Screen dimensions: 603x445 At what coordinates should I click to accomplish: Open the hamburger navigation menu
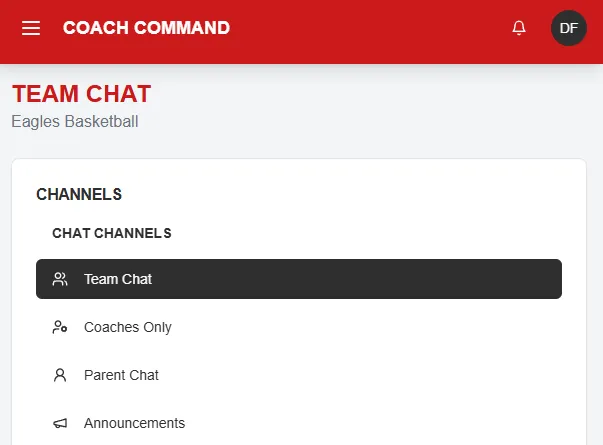click(x=31, y=28)
